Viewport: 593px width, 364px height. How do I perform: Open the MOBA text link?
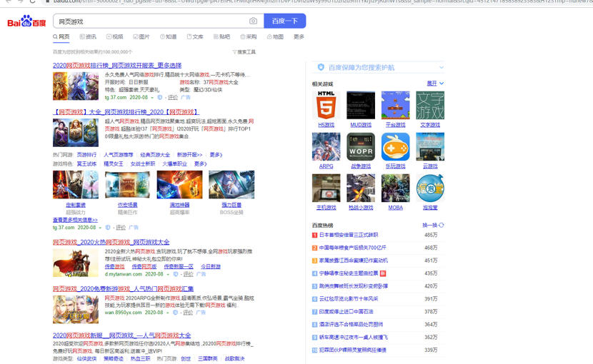coord(396,208)
